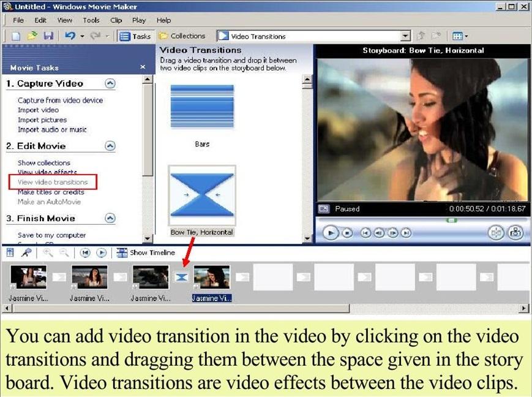Select the Bars transition thumbnail
Image resolution: width=532 pixels, height=397 pixels.
[x=202, y=107]
